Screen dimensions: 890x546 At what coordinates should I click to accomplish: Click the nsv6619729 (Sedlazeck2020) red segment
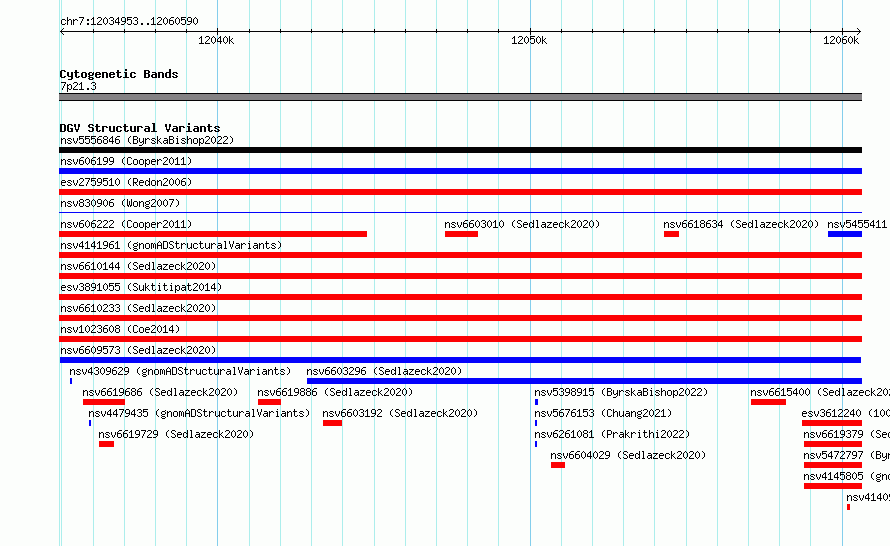[106, 444]
